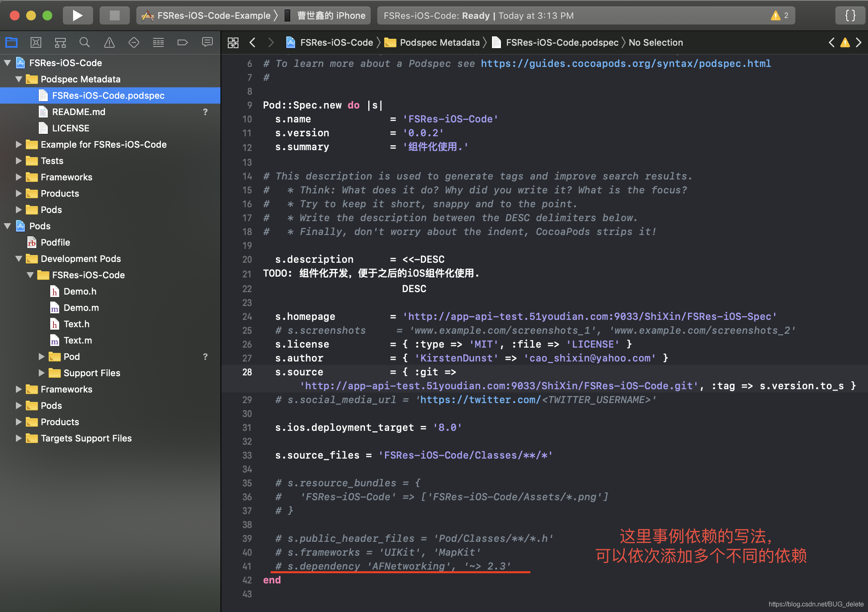This screenshot has width=868, height=612.
Task: Click the '0.0.2' version string
Action: click(x=423, y=133)
